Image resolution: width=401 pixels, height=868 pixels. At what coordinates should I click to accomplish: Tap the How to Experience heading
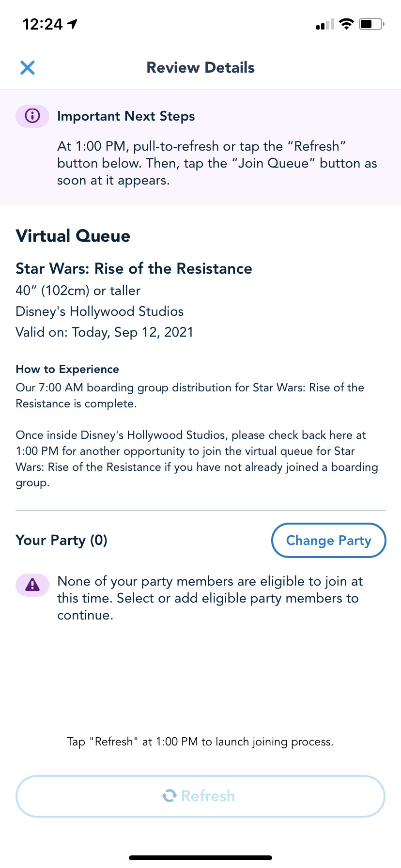(x=67, y=369)
